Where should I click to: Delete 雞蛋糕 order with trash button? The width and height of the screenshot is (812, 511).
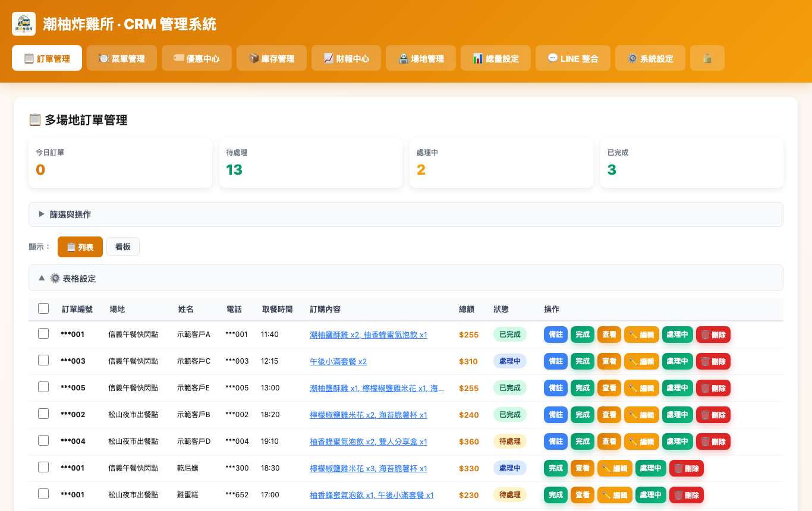687,495
